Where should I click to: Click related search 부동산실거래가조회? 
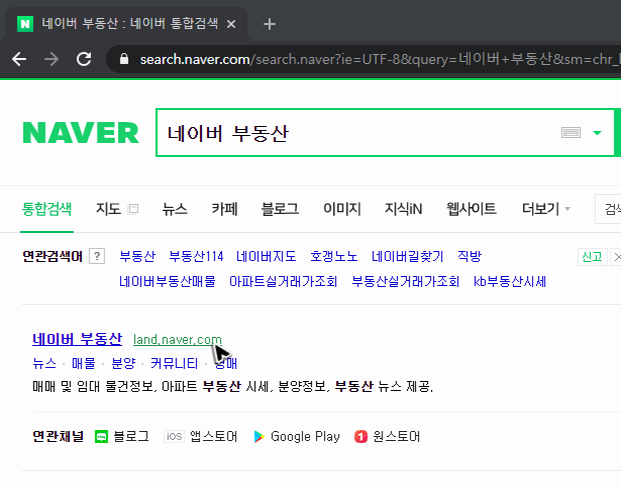(406, 282)
